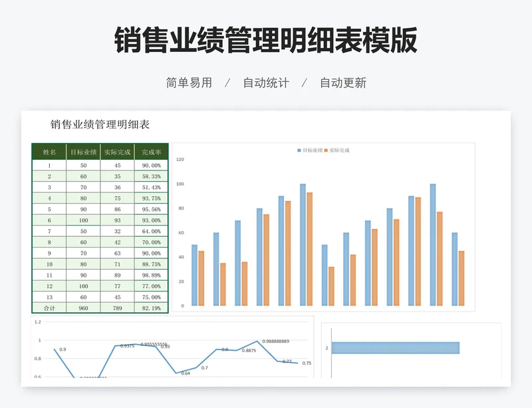Click the 789 total actual cell
This screenshot has width=532, height=408.
point(118,308)
